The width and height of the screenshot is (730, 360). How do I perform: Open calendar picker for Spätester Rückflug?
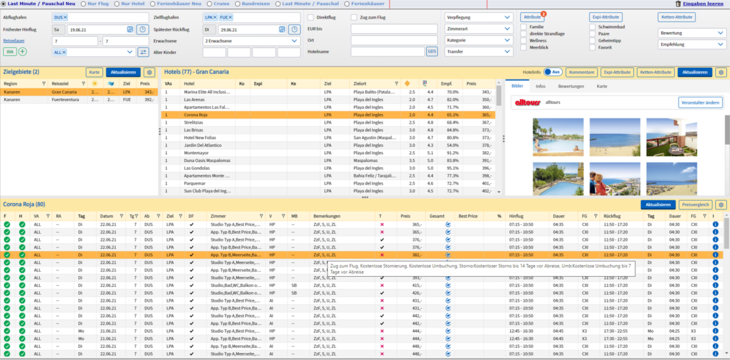click(282, 29)
